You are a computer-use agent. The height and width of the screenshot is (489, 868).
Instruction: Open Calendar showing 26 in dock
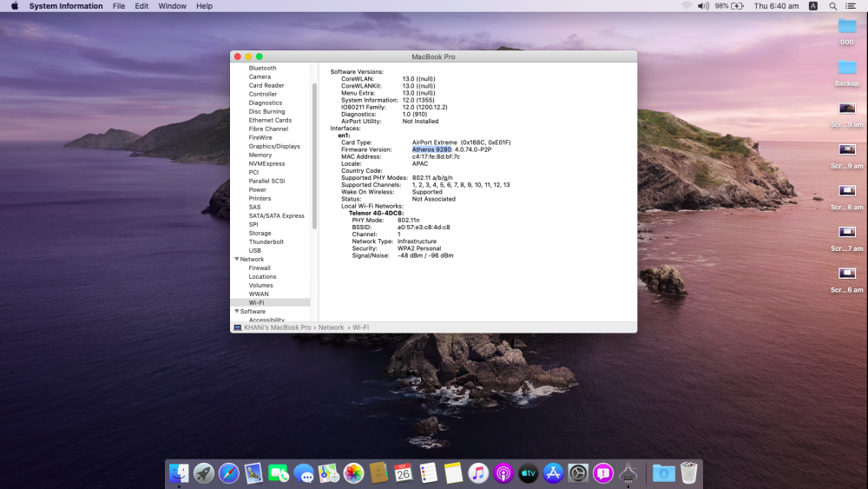click(403, 473)
